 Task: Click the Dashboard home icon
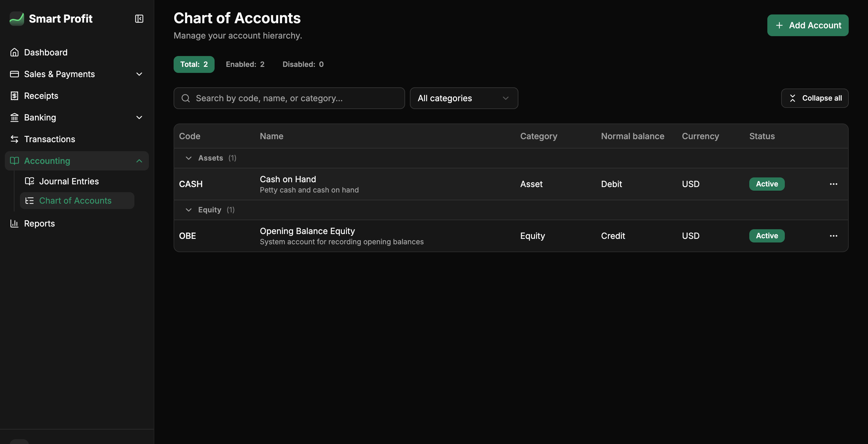click(14, 52)
